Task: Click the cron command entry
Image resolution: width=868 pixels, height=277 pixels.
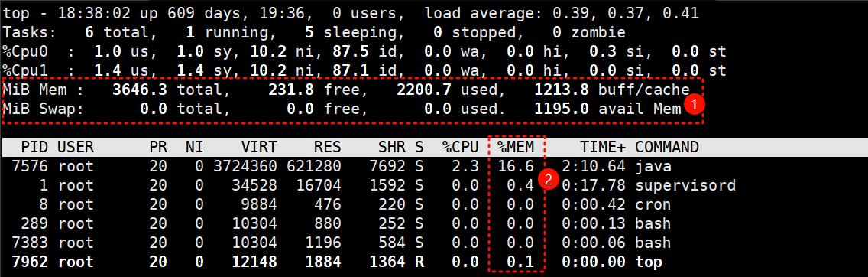Action: pyautogui.click(x=653, y=204)
